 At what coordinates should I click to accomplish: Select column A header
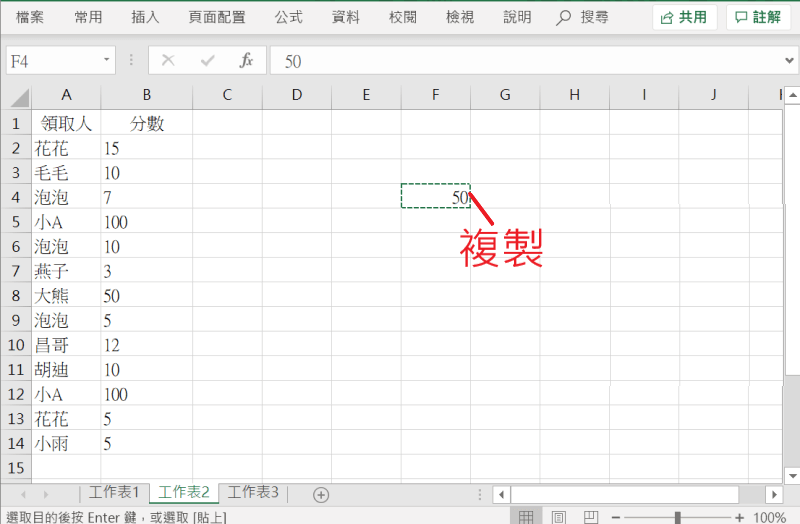[x=66, y=95]
